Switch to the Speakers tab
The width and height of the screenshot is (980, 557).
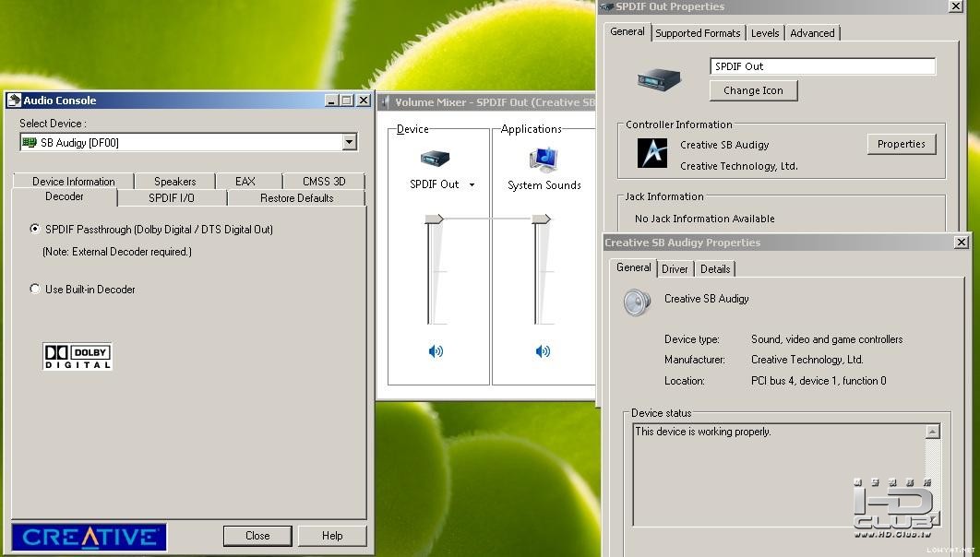pyautogui.click(x=175, y=181)
